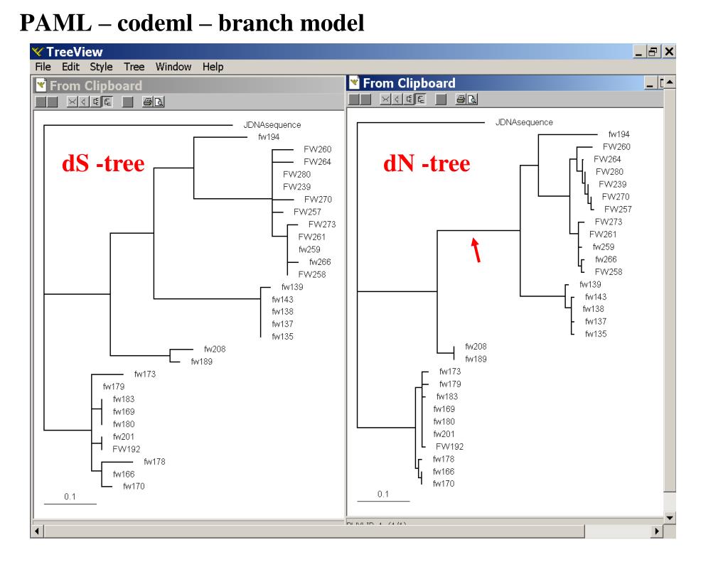Image resolution: width=728 pixels, height=562 pixels.
Task: Select FW260 leaf in dN-tree
Action: [x=616, y=147]
